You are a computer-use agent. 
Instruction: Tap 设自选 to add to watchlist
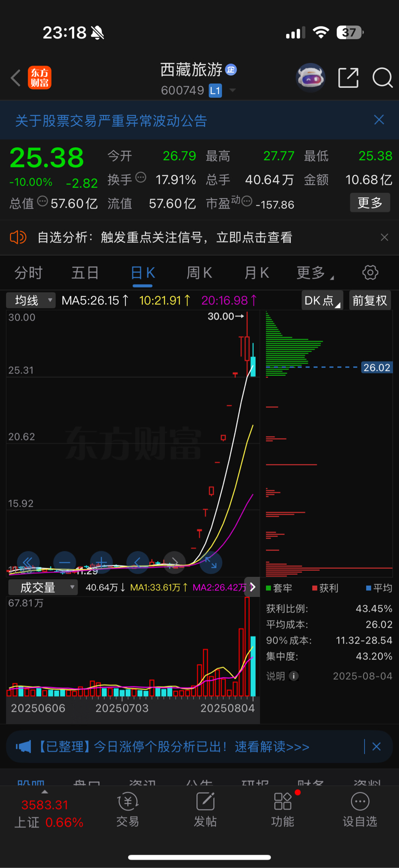pos(360,810)
